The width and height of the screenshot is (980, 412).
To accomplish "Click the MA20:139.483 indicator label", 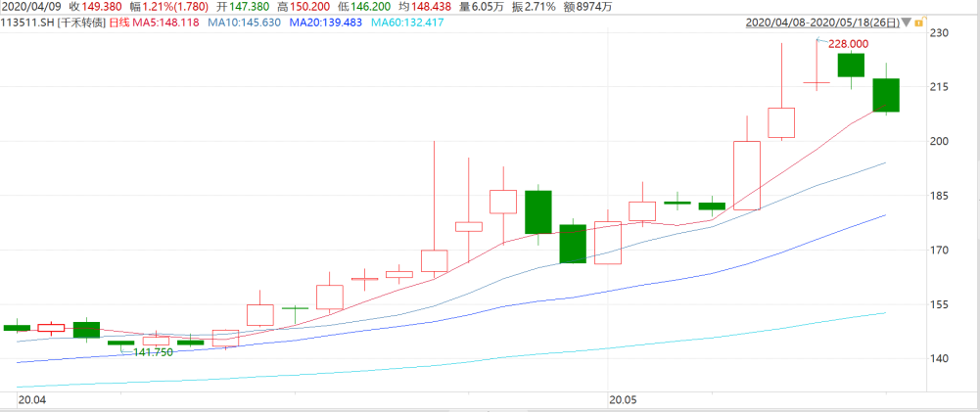I will point(326,23).
